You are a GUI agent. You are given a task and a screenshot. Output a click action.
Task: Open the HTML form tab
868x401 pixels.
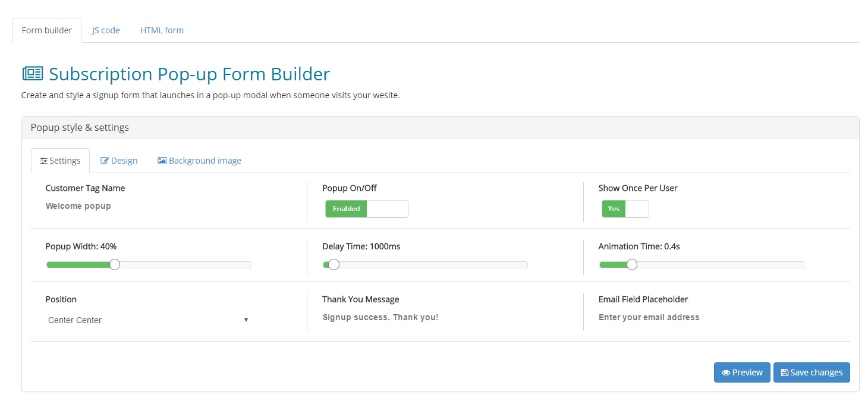pyautogui.click(x=162, y=30)
